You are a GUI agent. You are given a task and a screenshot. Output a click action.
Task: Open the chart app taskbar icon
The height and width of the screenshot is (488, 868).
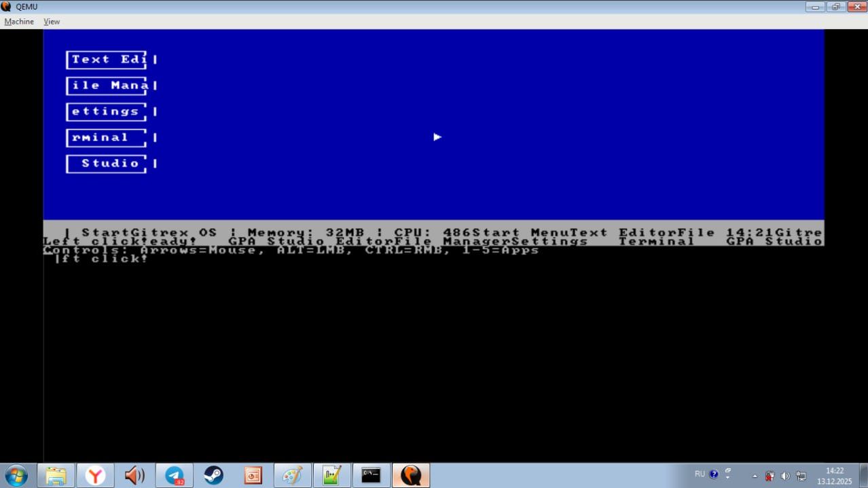coord(331,476)
